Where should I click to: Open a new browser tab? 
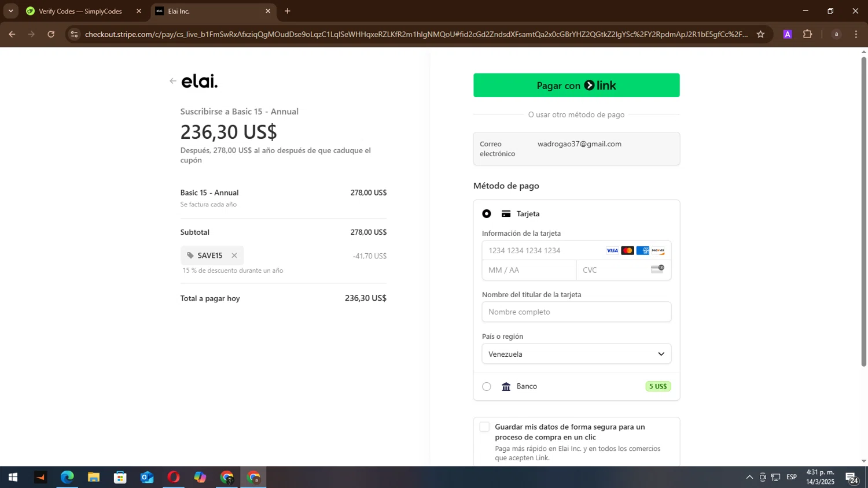click(288, 11)
